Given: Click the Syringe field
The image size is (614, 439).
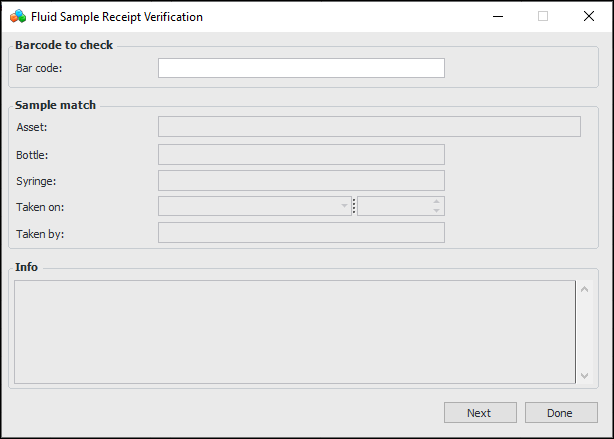Looking at the screenshot, I should (301, 180).
